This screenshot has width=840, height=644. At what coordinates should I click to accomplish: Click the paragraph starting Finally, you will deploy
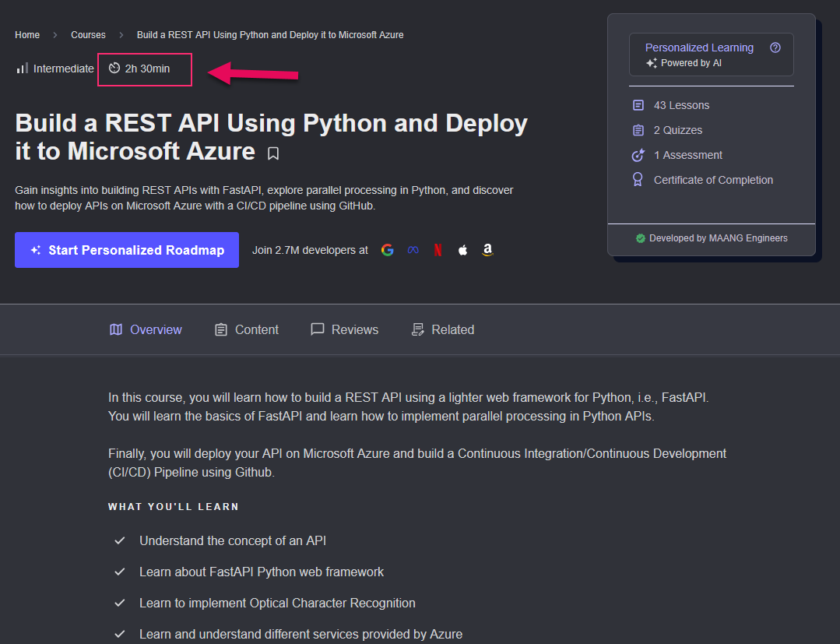pyautogui.click(x=417, y=463)
